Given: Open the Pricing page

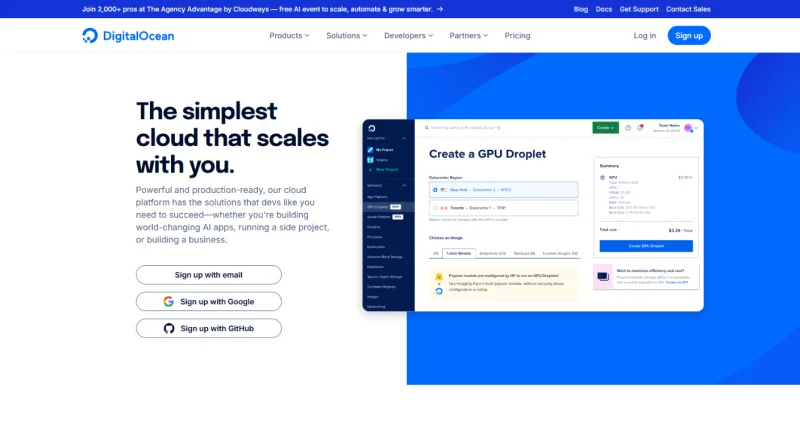Looking at the screenshot, I should [517, 36].
